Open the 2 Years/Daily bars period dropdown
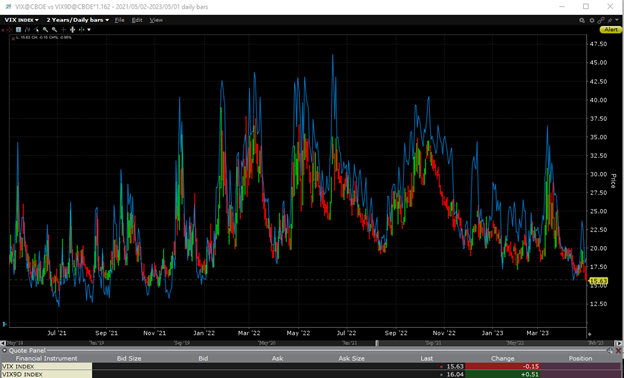This screenshot has width=624, height=378. pos(78,20)
